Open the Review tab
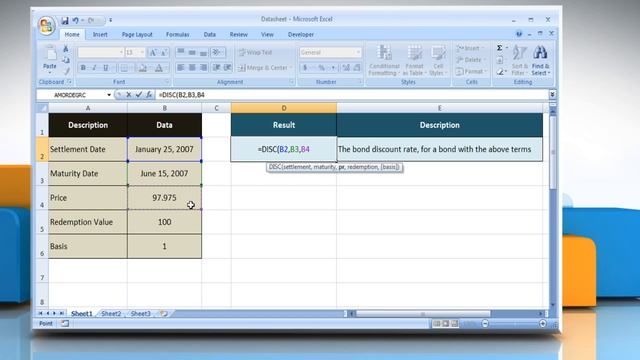The image size is (640, 360). click(x=238, y=35)
